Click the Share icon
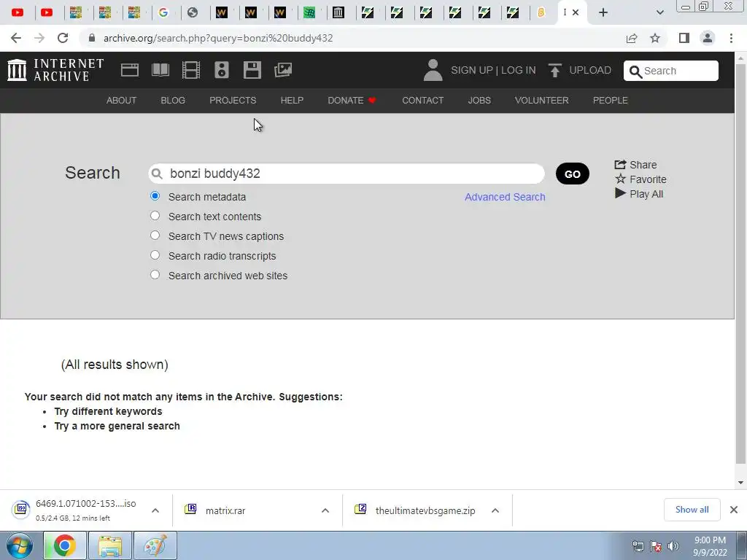The width and height of the screenshot is (747, 560). click(x=620, y=164)
